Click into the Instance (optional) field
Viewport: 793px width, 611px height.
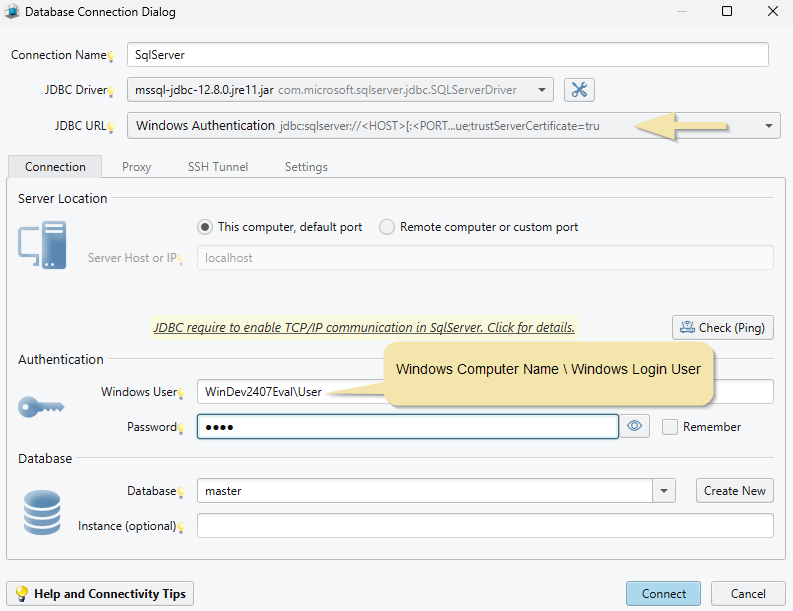point(485,526)
